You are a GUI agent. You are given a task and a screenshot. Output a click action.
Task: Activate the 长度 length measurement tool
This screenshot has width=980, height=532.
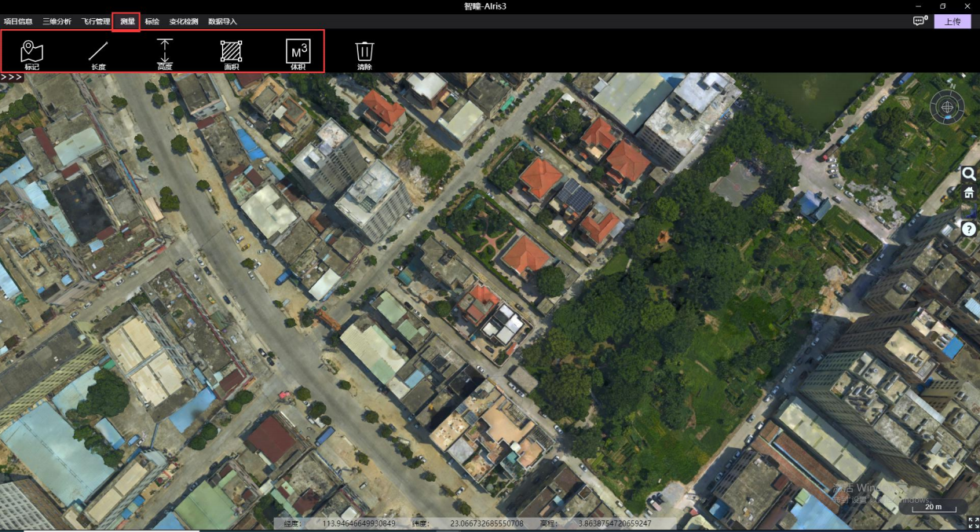pyautogui.click(x=98, y=53)
